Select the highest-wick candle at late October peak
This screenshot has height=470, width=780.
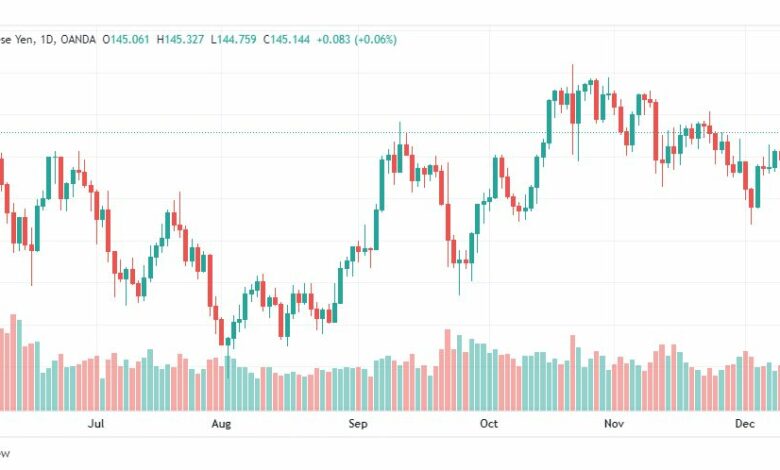point(573,108)
